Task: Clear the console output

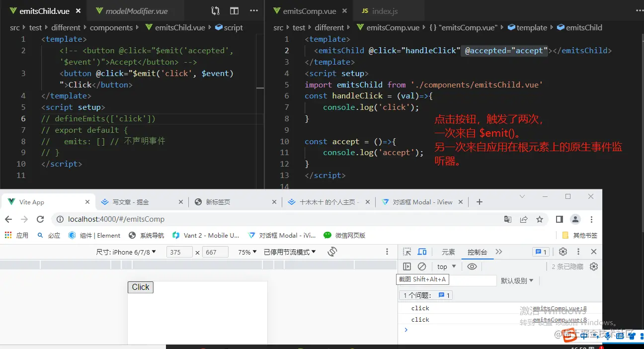Action: 422,266
